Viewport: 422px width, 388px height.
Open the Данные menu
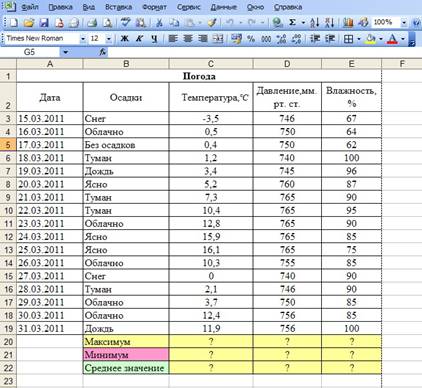(x=223, y=7)
